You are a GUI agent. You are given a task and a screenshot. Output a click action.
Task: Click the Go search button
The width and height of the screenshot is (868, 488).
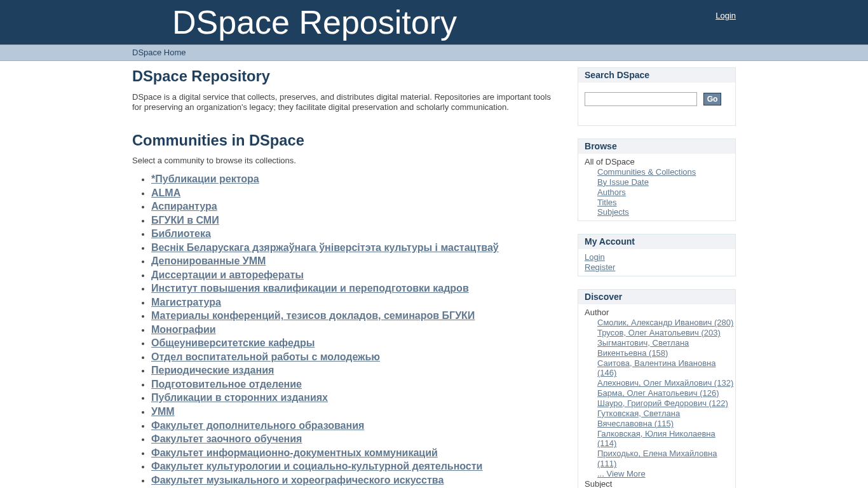click(x=712, y=99)
